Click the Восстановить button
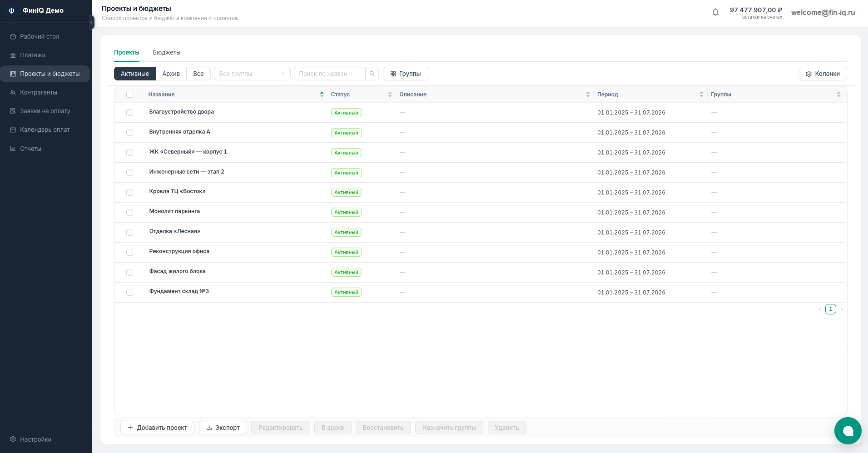Viewport: 868px width, 453px height. 383,428
